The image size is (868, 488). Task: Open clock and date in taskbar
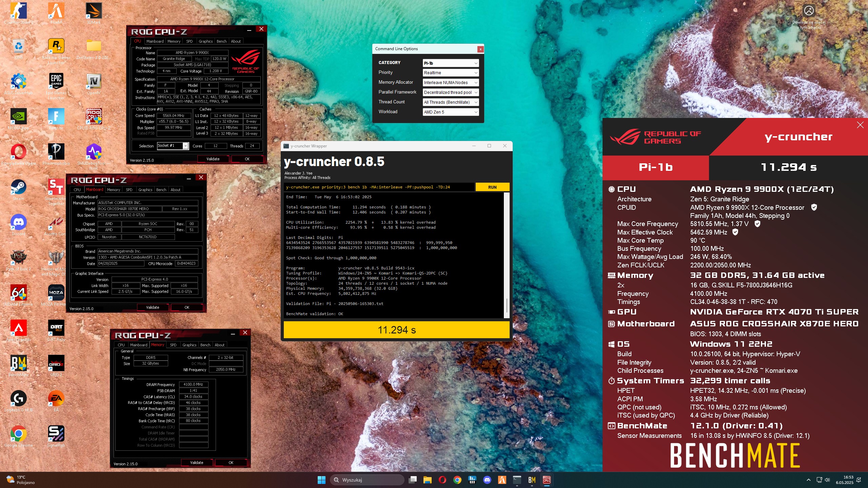[x=844, y=480]
